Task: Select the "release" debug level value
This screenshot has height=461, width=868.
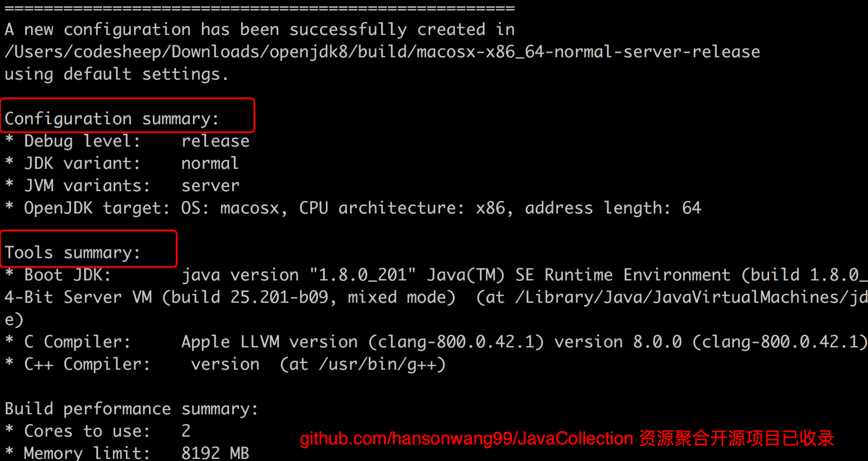Action: (215, 141)
